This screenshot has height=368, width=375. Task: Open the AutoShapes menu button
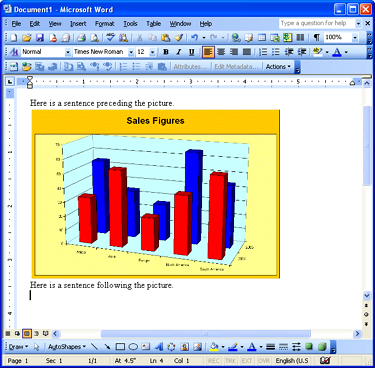pyautogui.click(x=67, y=347)
